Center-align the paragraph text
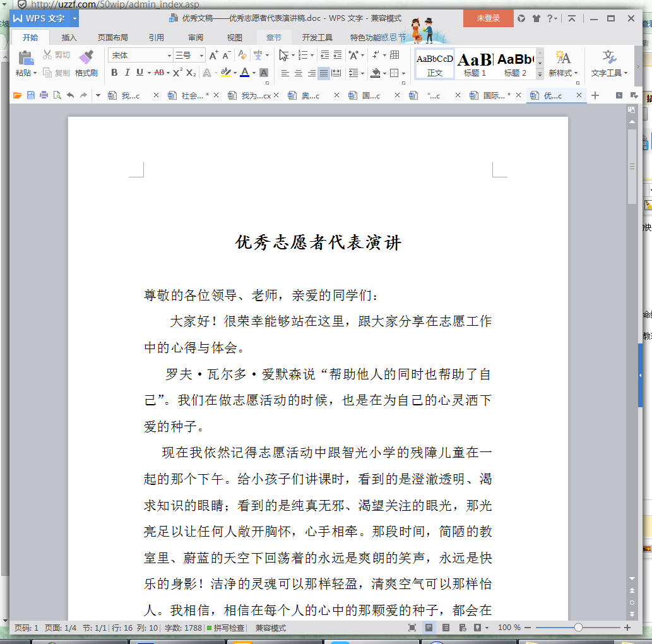This screenshot has width=652, height=644. (298, 73)
